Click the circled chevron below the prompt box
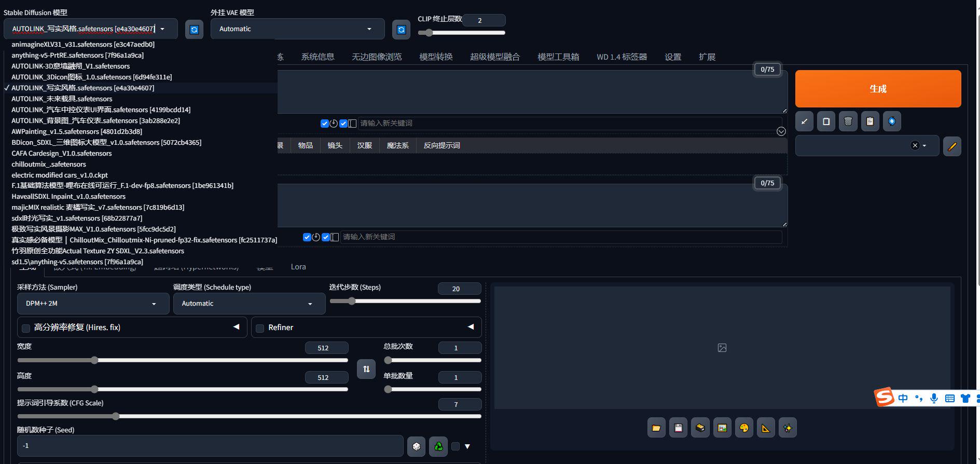This screenshot has height=464, width=980. tap(781, 132)
